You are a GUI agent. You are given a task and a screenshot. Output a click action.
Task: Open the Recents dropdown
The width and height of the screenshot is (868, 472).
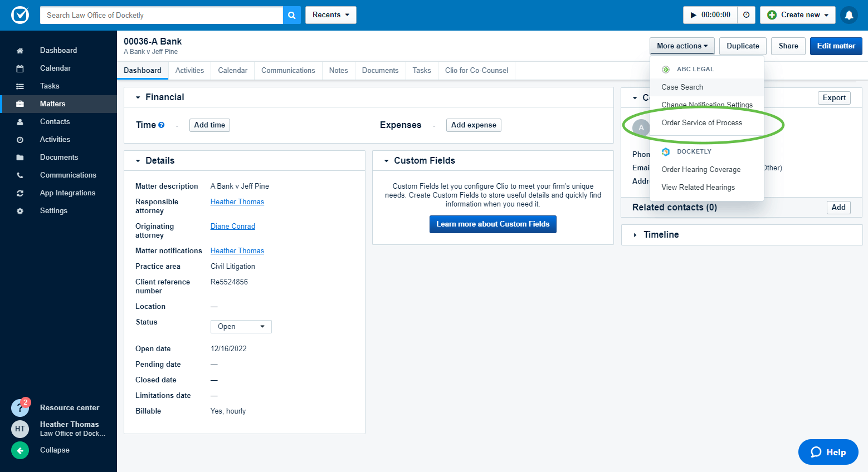point(331,15)
